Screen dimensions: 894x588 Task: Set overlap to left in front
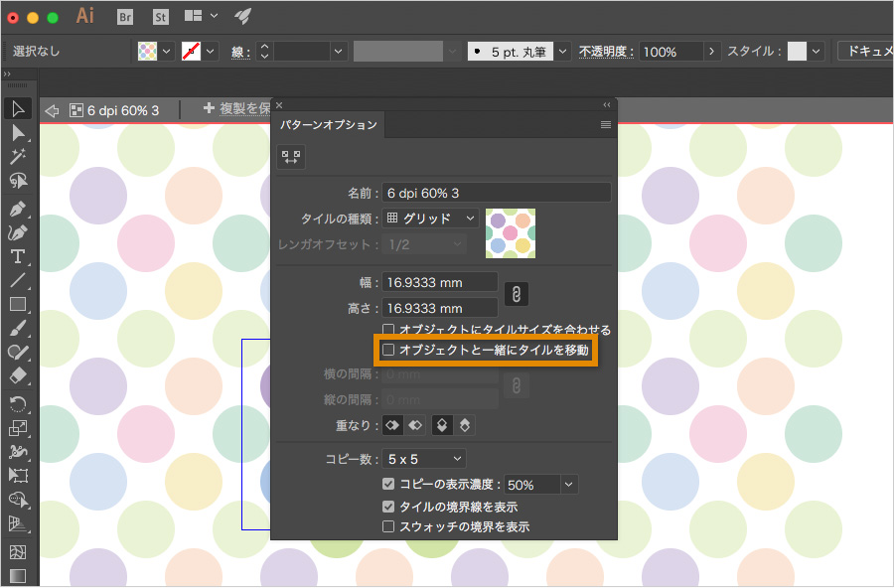(x=392, y=425)
